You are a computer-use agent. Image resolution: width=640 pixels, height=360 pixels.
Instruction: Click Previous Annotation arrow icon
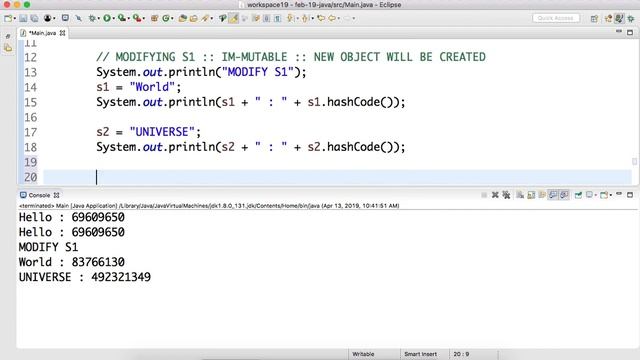point(305,18)
